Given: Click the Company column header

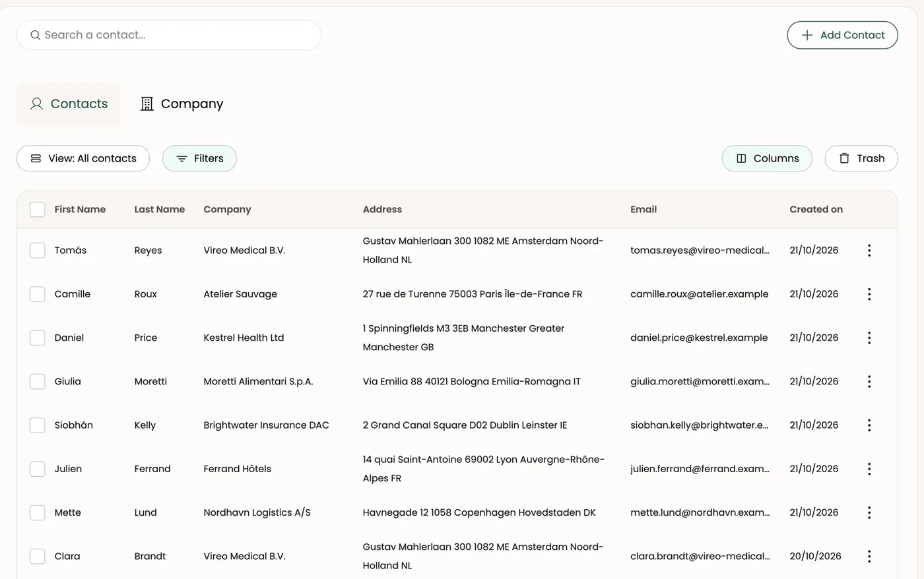Looking at the screenshot, I should pos(227,210).
